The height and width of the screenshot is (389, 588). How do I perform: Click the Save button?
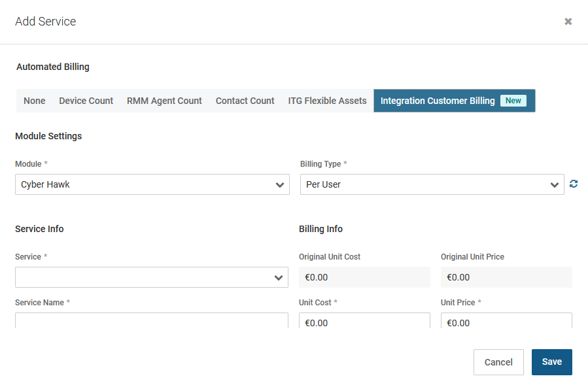click(551, 362)
